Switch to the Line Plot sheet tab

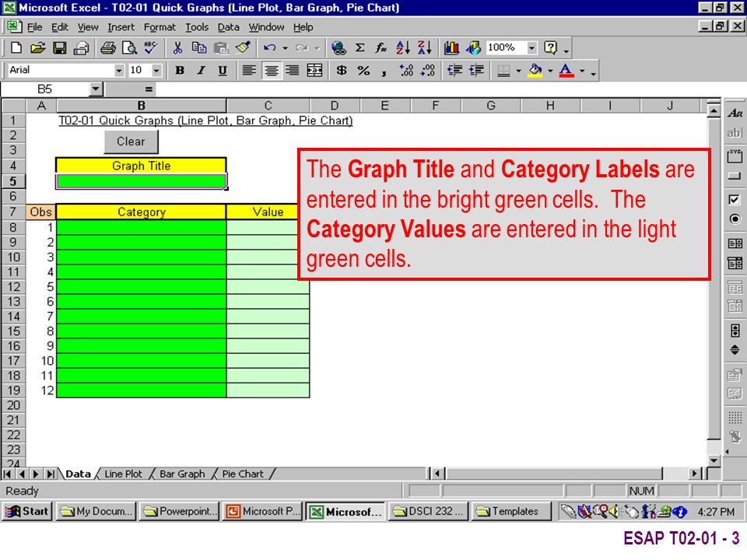[124, 474]
